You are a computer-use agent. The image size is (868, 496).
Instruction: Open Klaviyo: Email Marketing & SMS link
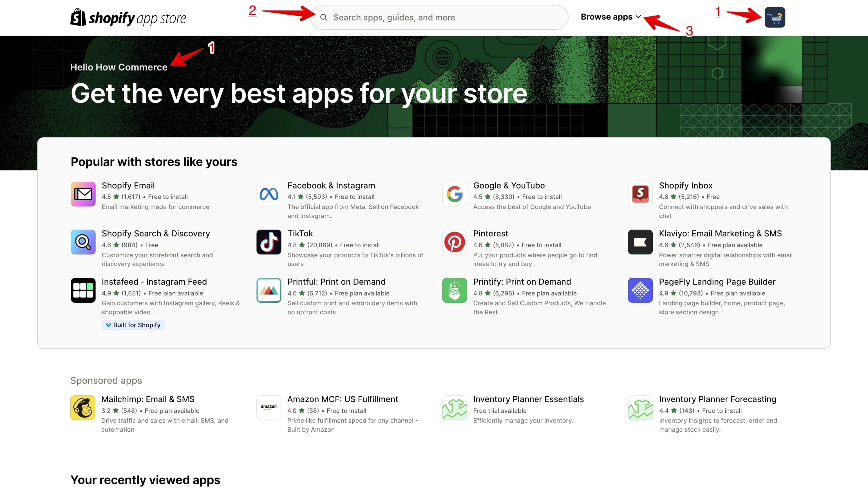[x=720, y=233]
